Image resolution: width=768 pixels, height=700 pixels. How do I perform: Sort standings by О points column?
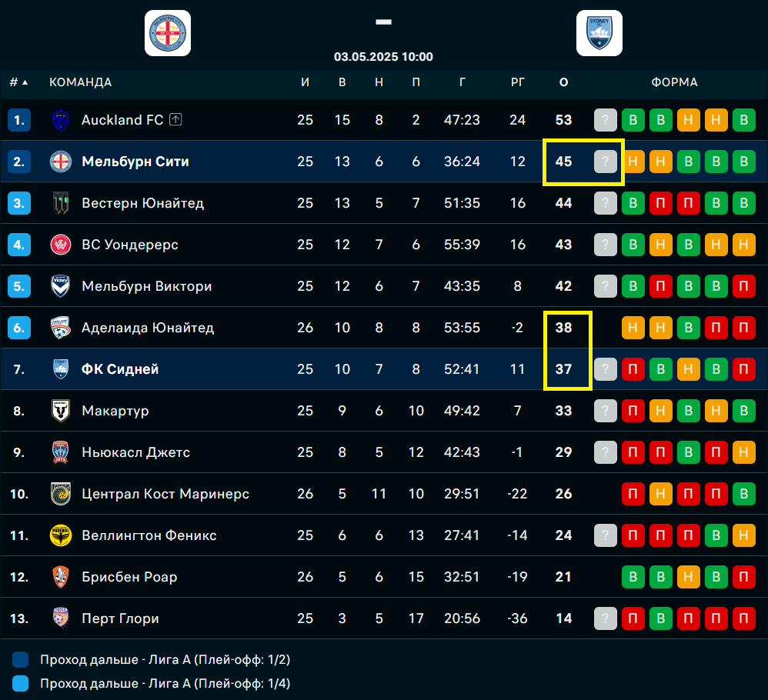(x=564, y=82)
